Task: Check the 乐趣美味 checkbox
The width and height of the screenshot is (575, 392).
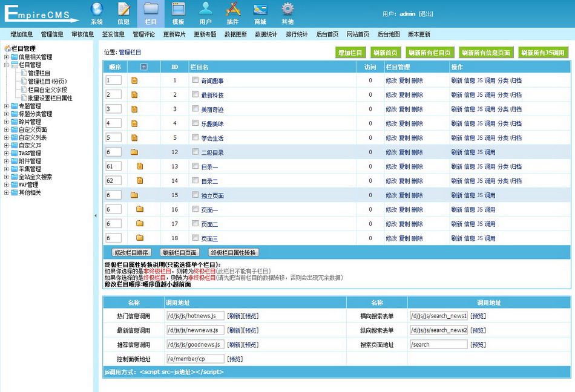Action: click(x=195, y=123)
